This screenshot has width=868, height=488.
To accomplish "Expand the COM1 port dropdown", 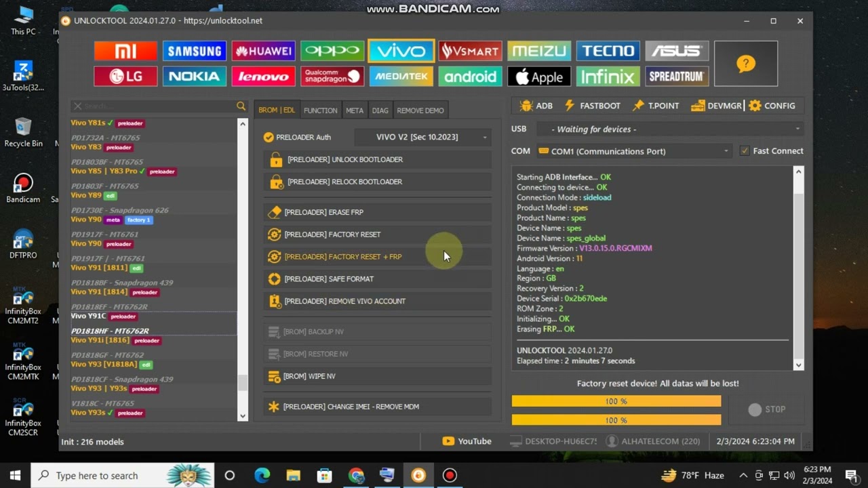I will [x=634, y=151].
